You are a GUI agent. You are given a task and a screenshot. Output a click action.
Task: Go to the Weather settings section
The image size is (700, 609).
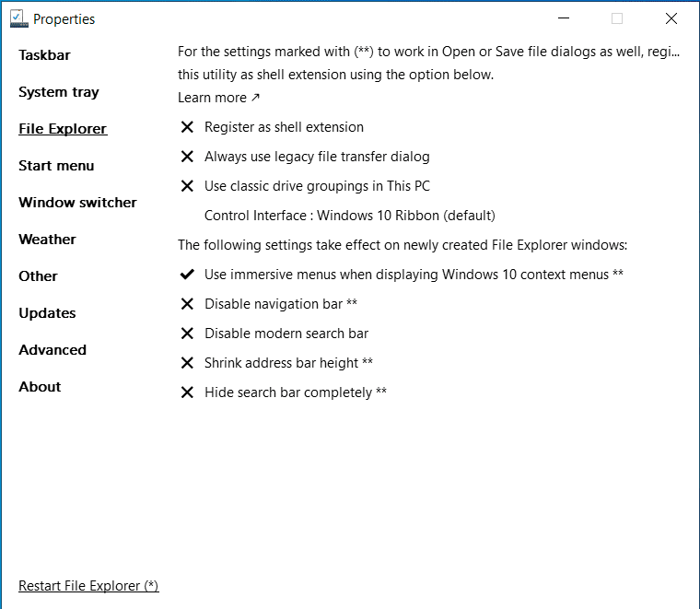(47, 240)
